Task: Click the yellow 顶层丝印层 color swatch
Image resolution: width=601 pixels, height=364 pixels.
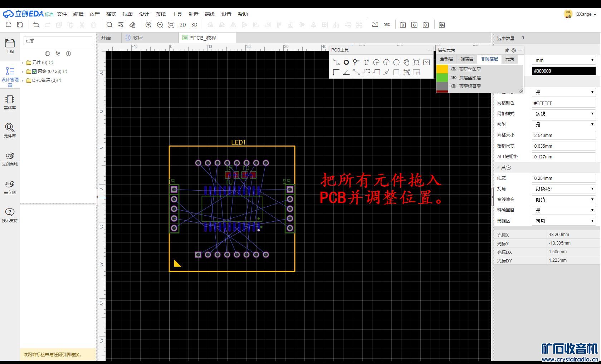Action: pyautogui.click(x=442, y=69)
